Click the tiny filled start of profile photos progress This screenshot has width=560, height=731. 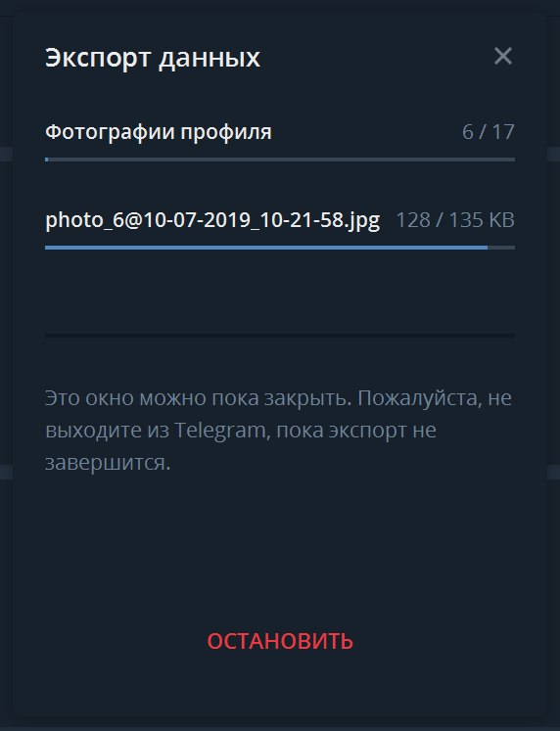47,160
